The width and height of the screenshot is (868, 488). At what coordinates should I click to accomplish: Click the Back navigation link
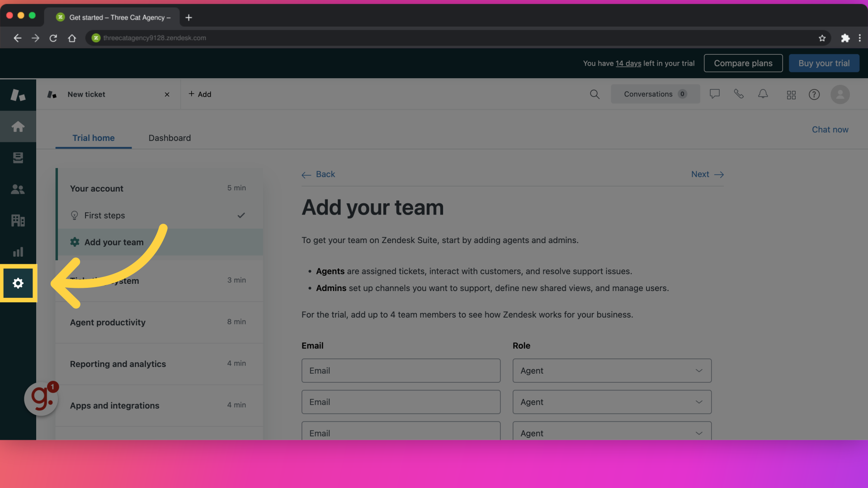(318, 174)
